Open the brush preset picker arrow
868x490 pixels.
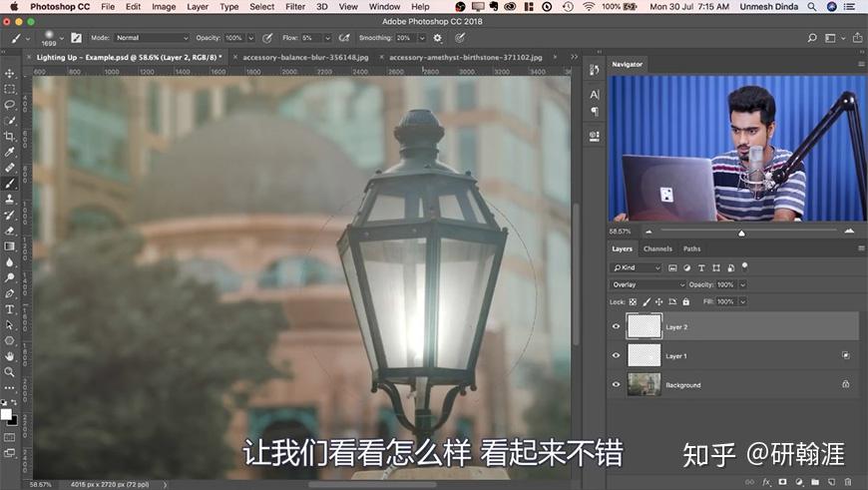62,38
